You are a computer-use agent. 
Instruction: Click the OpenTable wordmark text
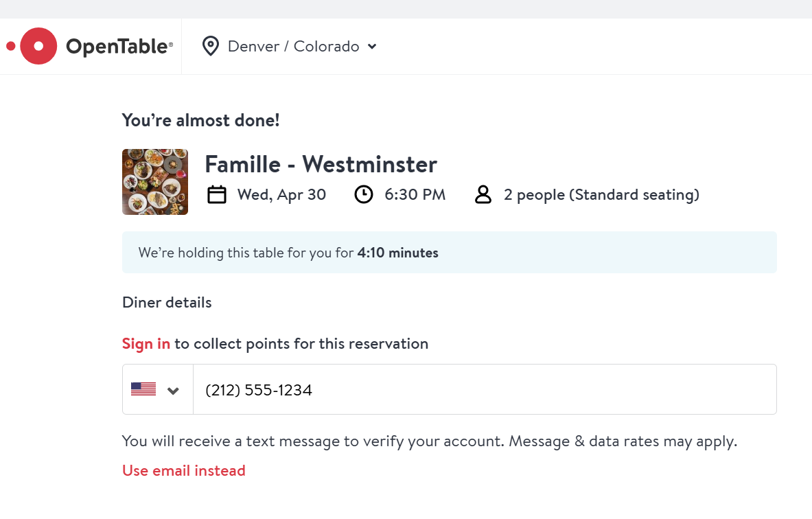pyautogui.click(x=119, y=46)
